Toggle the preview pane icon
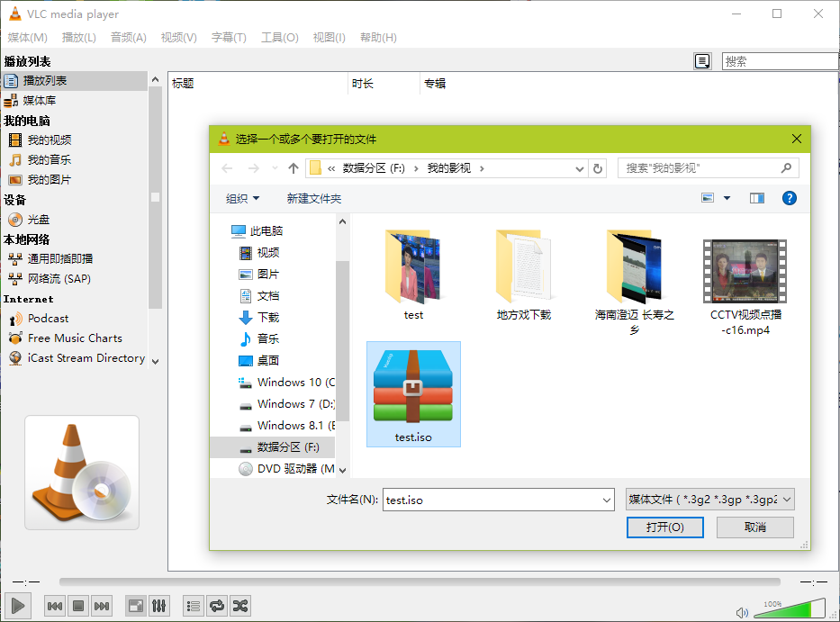This screenshot has width=840, height=622. tap(757, 198)
